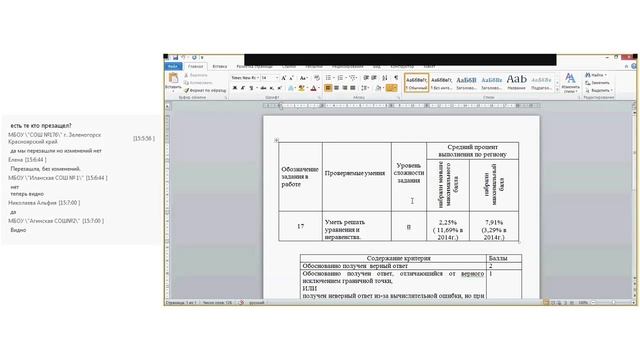The height and width of the screenshot is (360, 640).
Task: Click the Cut (Вырезать) command
Action: 196,76
